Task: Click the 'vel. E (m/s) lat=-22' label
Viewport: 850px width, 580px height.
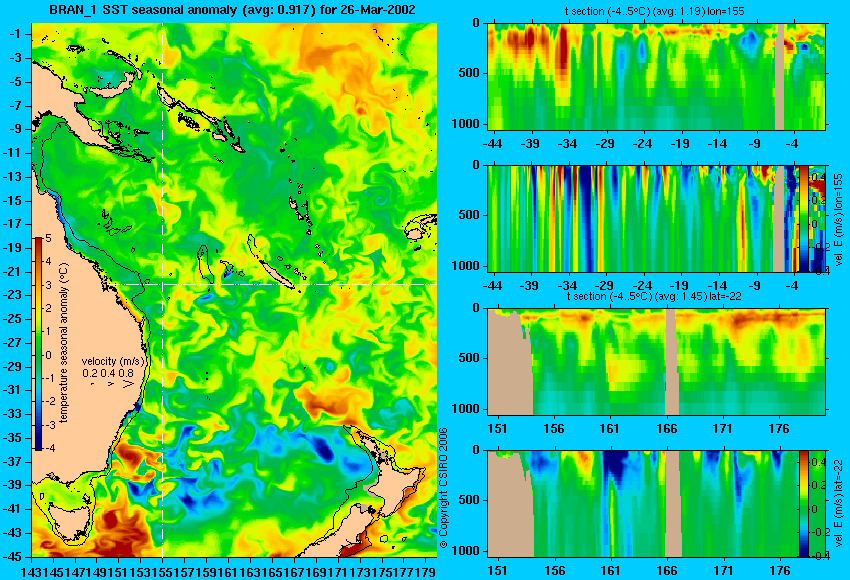Action: (838, 505)
